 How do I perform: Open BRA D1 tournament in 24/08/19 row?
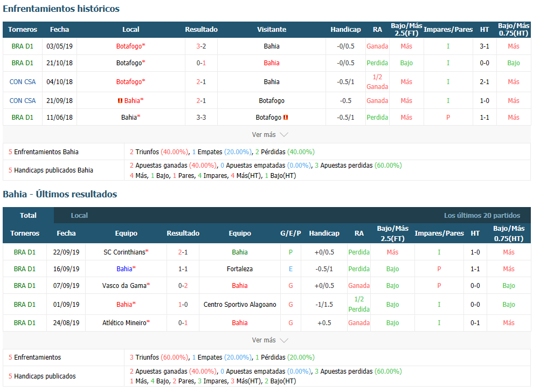24,323
